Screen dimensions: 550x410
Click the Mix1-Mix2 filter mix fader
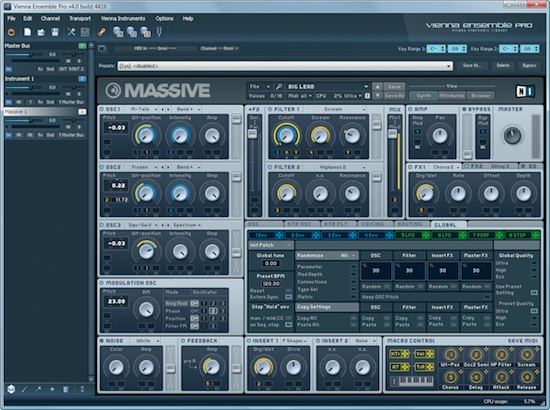pyautogui.click(x=393, y=134)
